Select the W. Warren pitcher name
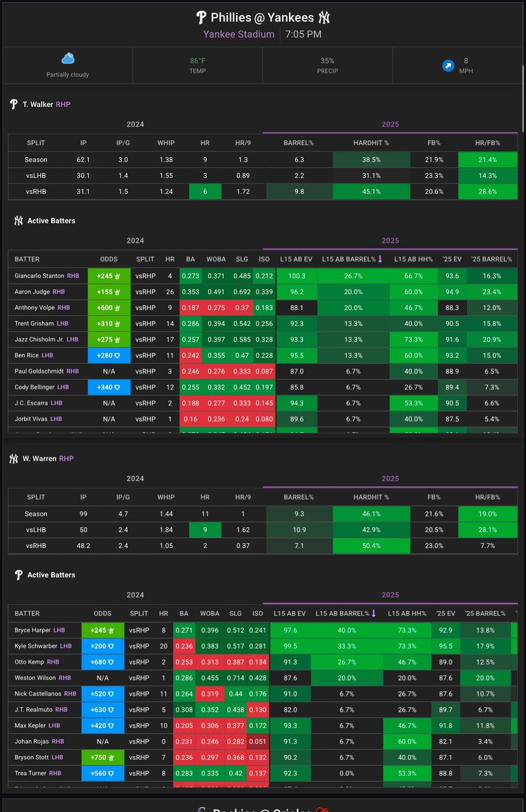Screen dimensions: 526x812 [x=39, y=458]
